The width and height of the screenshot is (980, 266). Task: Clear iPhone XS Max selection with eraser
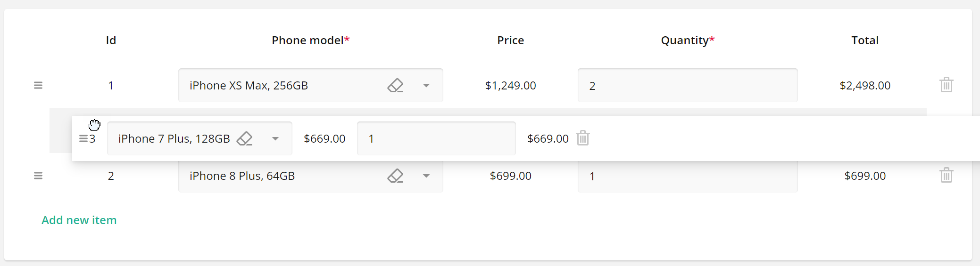(x=395, y=85)
